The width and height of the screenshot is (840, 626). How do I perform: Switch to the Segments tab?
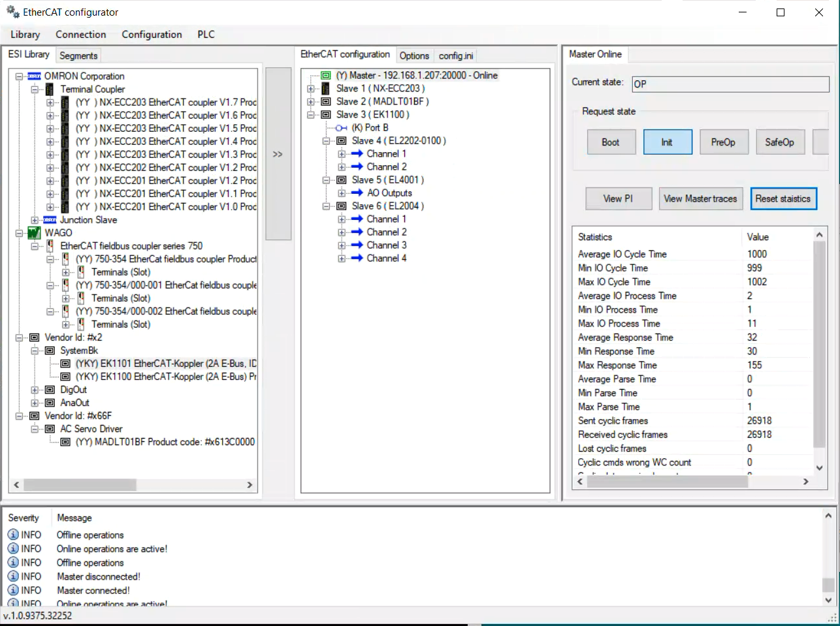click(78, 56)
